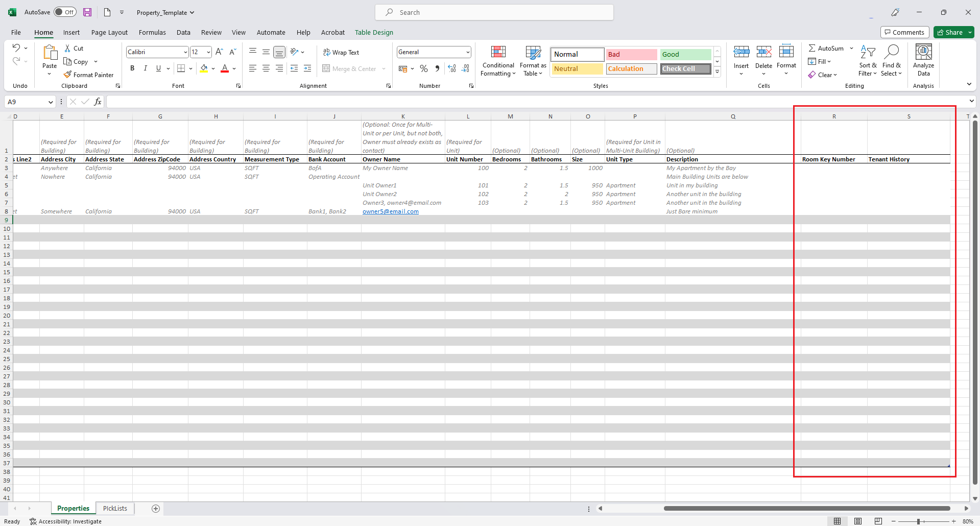
Task: Adjust the zoom slider handle
Action: pos(918,521)
